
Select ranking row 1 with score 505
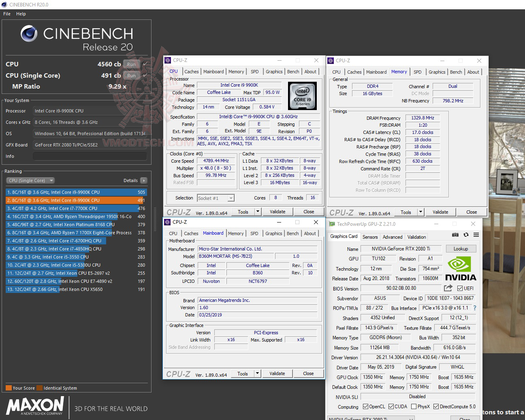tap(76, 192)
